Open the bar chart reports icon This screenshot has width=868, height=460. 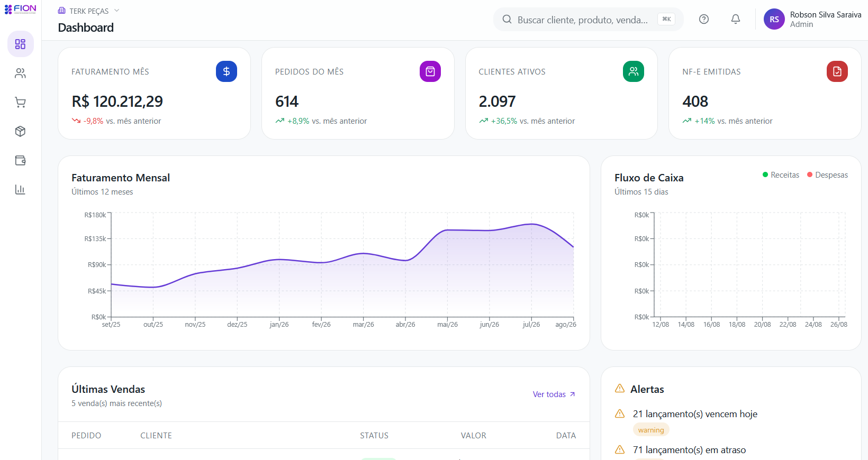tap(21, 189)
